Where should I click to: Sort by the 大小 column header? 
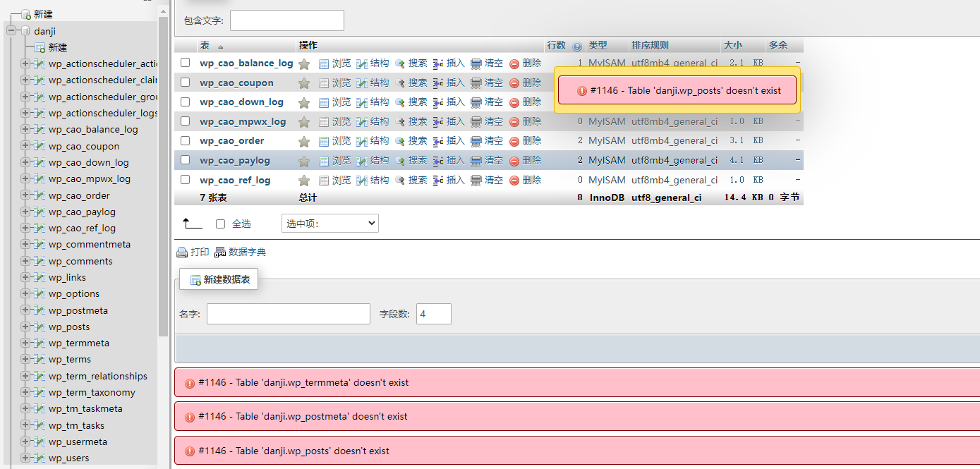[x=732, y=45]
